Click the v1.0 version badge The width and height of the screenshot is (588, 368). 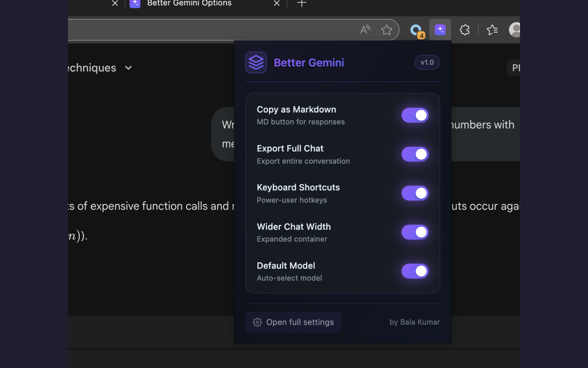coord(427,63)
